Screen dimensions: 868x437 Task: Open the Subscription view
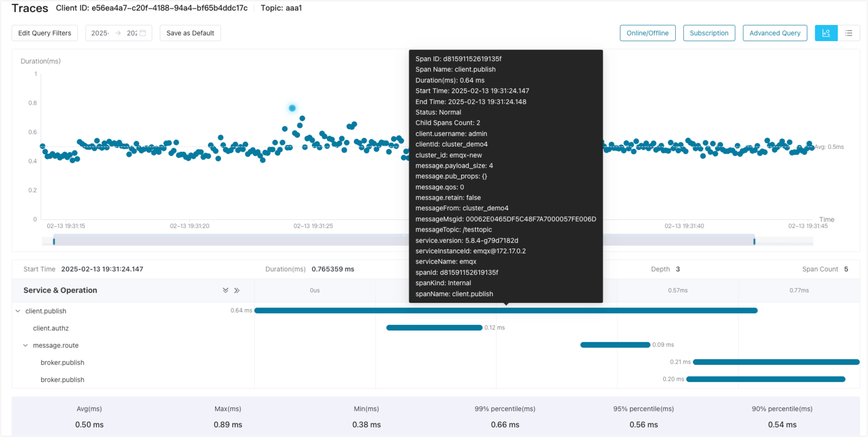coord(709,33)
